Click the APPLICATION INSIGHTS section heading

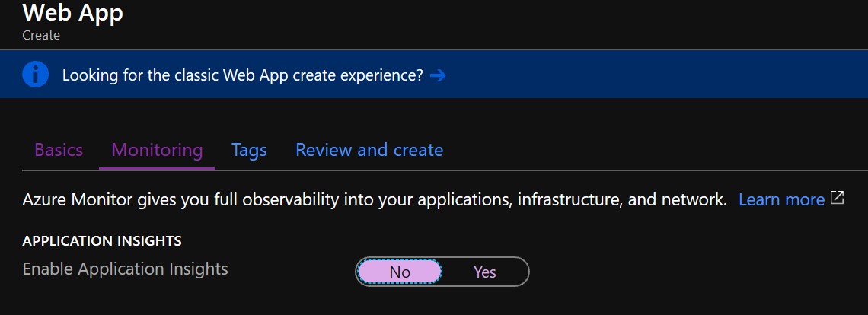(x=102, y=241)
